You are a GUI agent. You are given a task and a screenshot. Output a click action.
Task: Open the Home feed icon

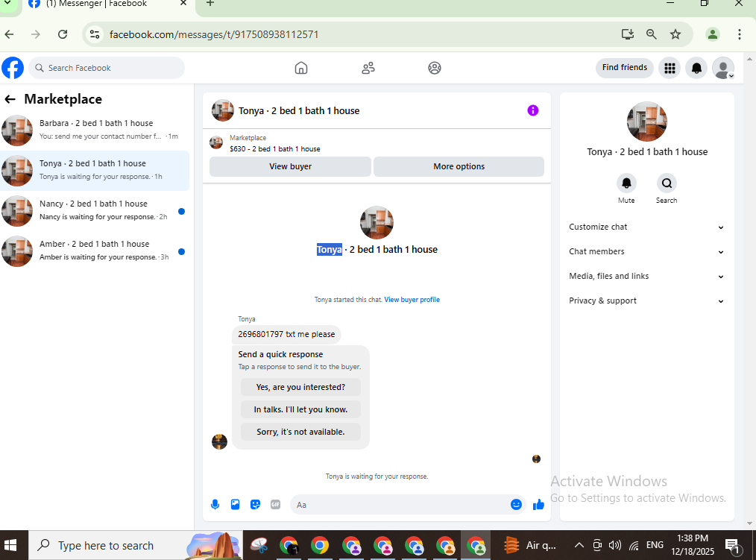[x=301, y=68]
